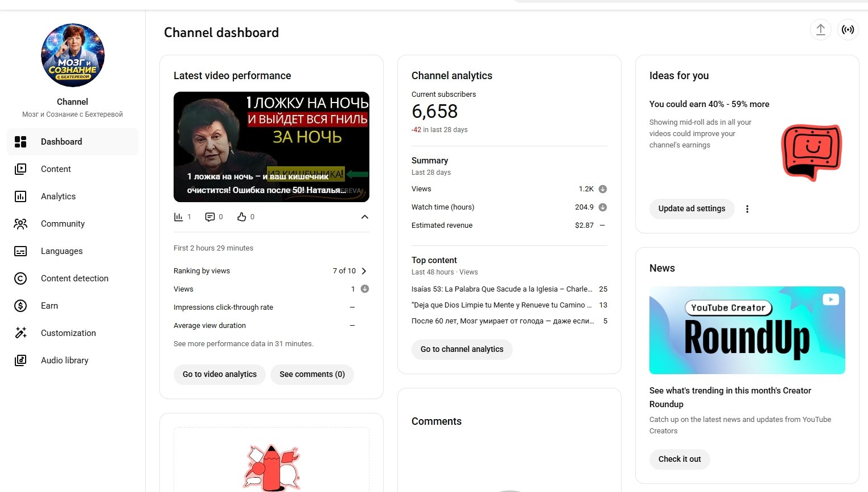
Task: Click the Go live broadcast icon
Action: point(848,30)
